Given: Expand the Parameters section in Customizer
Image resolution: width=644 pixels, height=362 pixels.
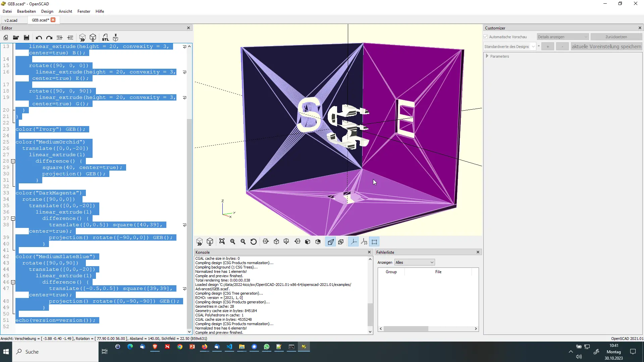Looking at the screenshot, I should click(487, 56).
